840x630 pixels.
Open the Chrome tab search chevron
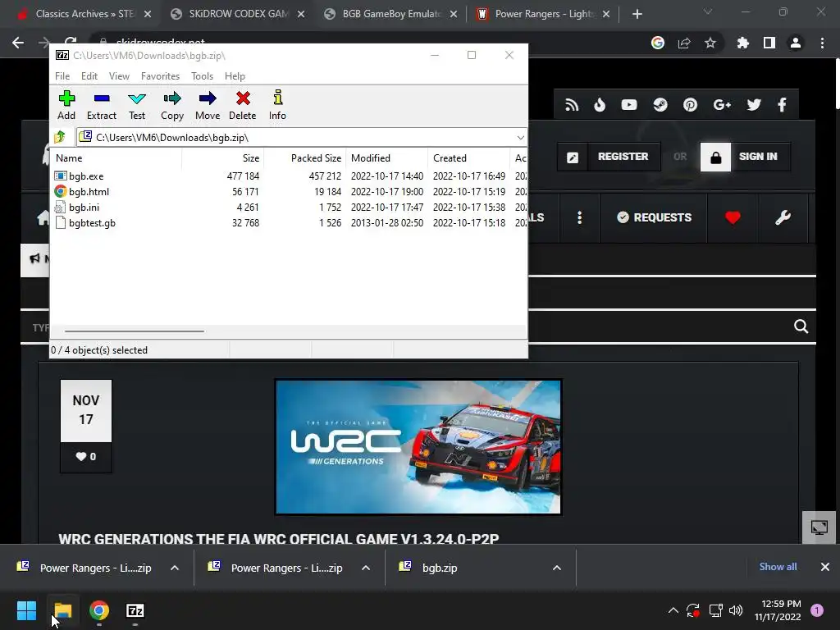(x=708, y=11)
